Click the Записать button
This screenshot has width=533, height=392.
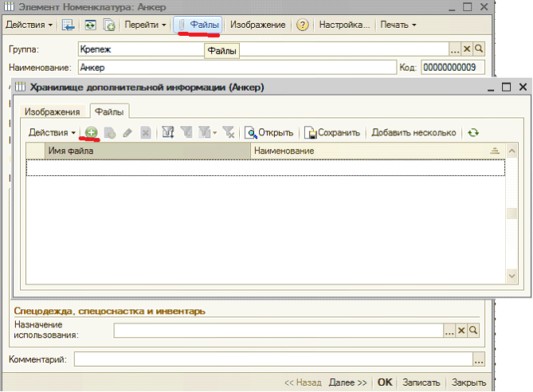pyautogui.click(x=421, y=382)
